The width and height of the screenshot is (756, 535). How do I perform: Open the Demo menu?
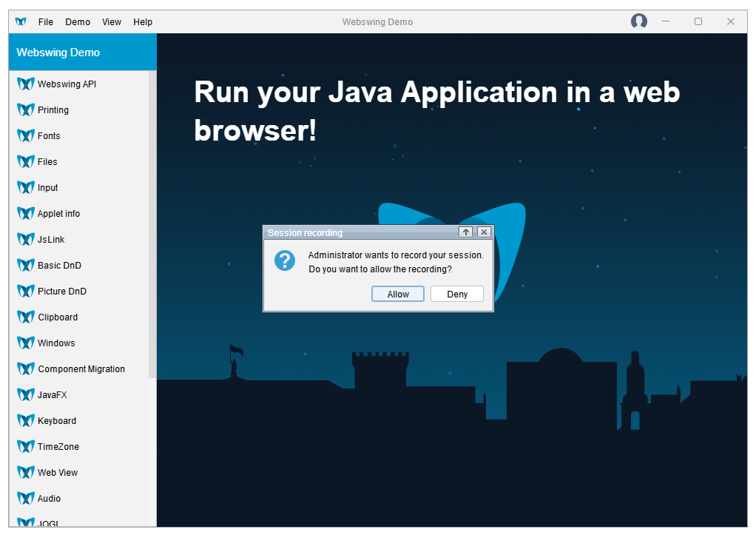[78, 21]
